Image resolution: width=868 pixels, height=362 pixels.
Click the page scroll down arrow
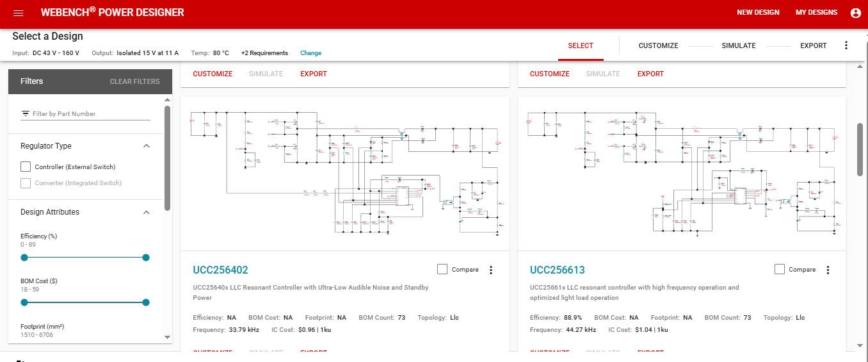(x=860, y=345)
